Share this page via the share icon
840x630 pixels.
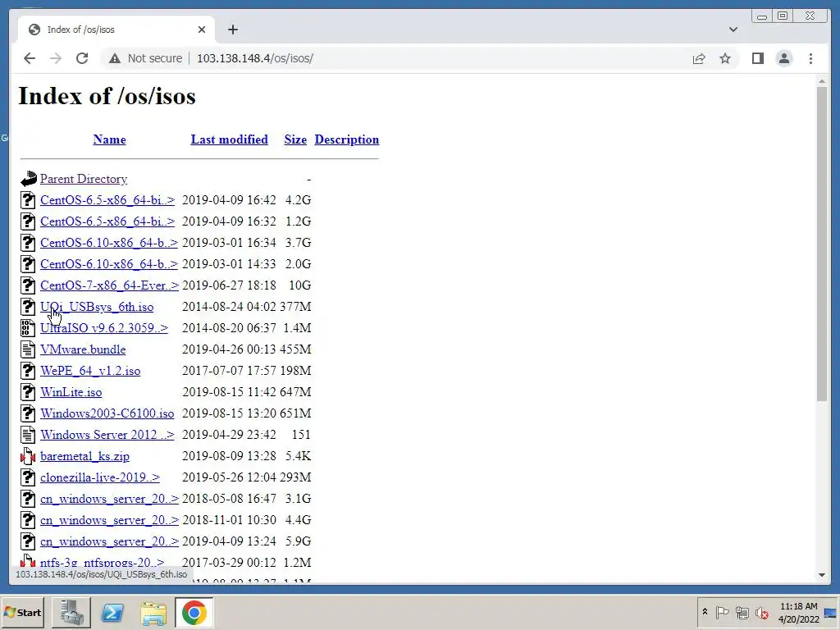699,58
